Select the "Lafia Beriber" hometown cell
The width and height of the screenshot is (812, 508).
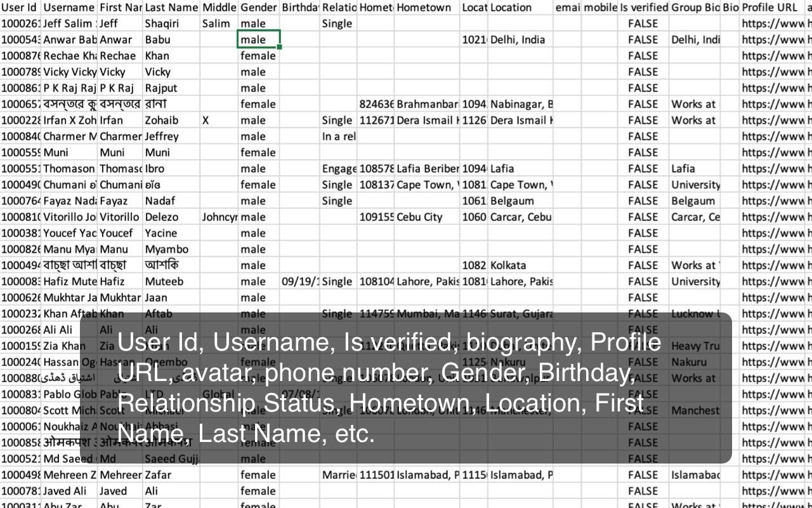pos(427,169)
